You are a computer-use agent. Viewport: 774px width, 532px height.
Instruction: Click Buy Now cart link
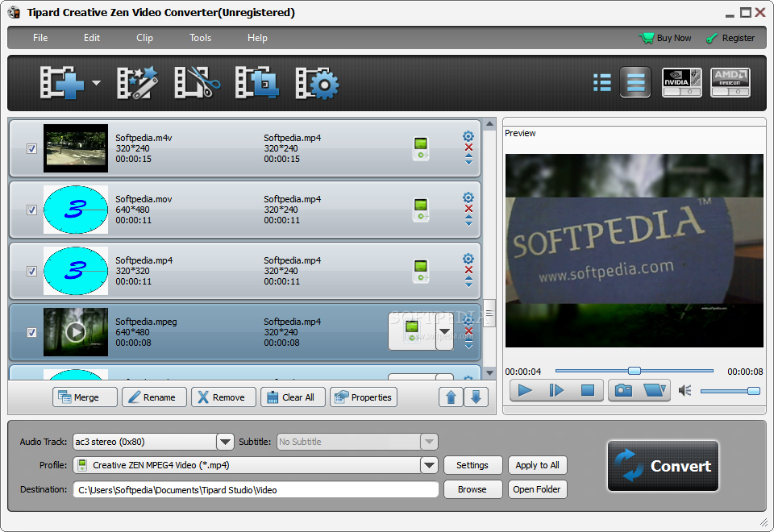click(665, 38)
